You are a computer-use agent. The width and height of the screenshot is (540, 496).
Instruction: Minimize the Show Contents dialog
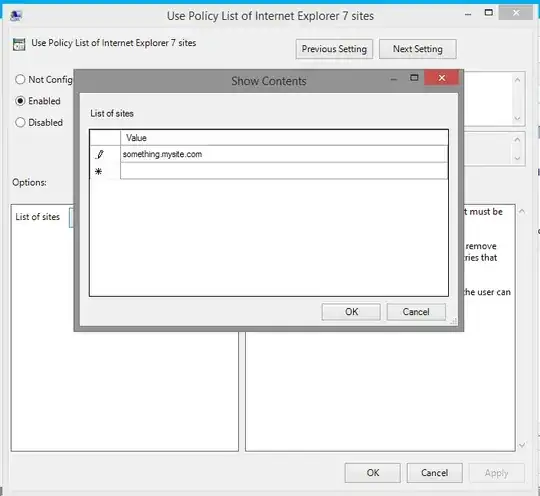point(394,80)
